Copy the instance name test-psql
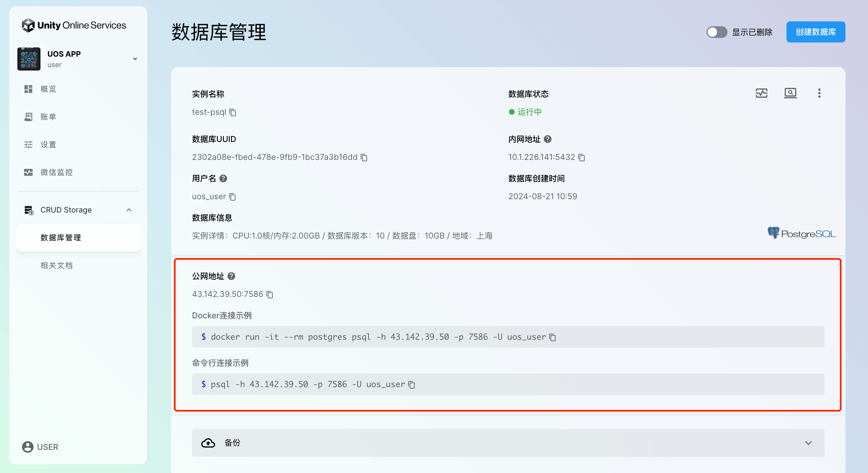The image size is (868, 473). point(232,112)
